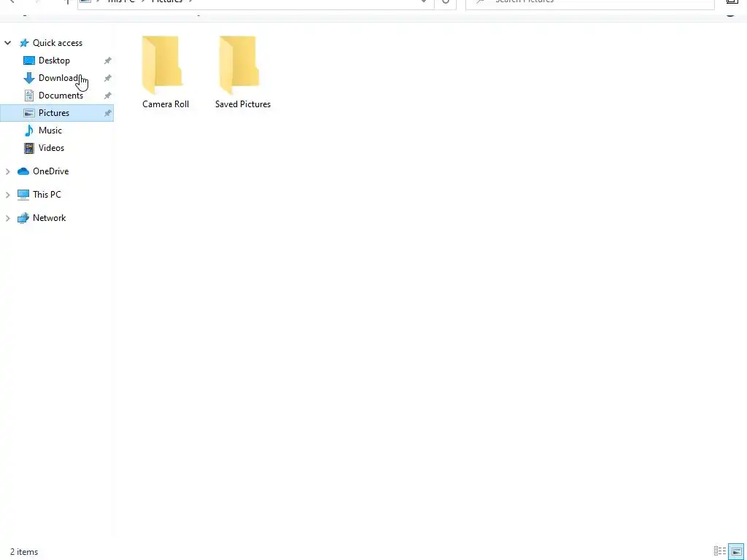Select OneDrive in the navigation pane
This screenshot has width=747, height=560.
(x=50, y=171)
